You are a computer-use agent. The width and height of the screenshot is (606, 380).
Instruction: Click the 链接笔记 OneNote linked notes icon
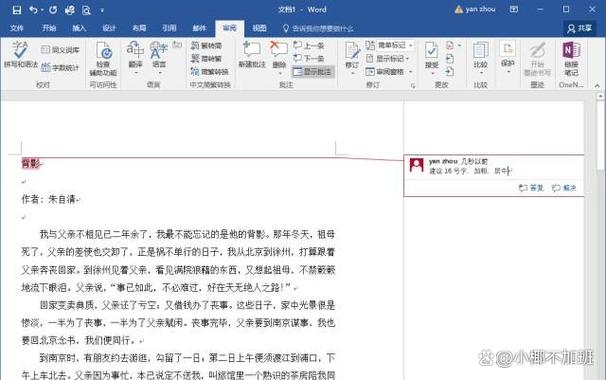coord(571,50)
